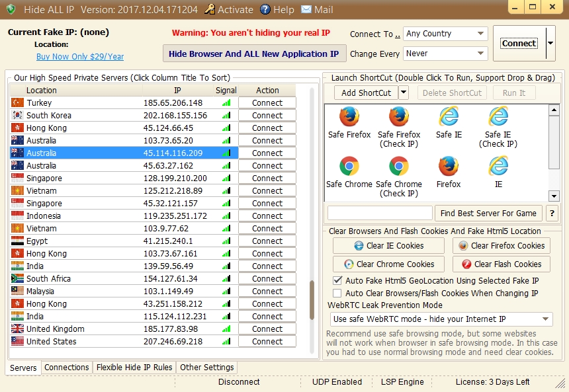
Task: Click signal bars for 45.32.121.157 server
Action: click(226, 204)
